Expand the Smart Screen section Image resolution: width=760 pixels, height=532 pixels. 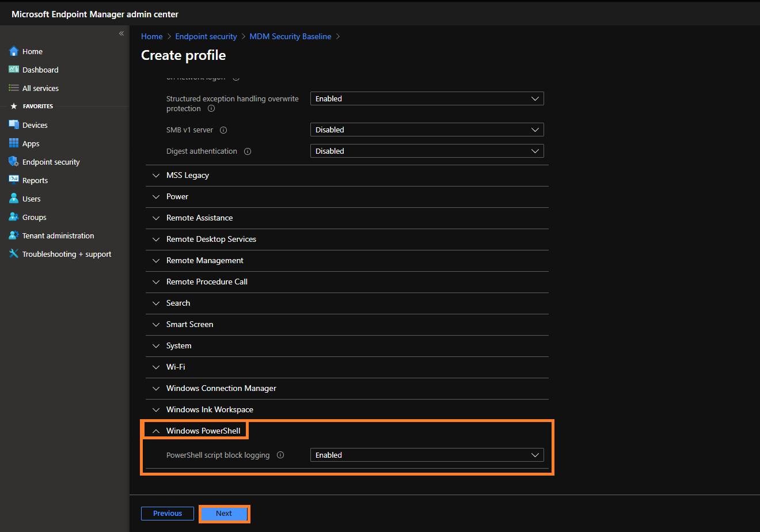[x=347, y=325]
